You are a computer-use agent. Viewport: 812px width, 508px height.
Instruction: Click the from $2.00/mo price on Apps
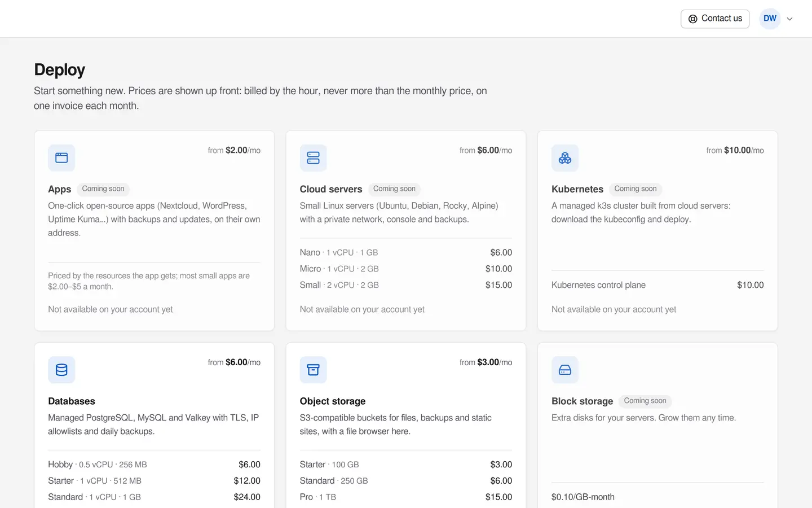point(234,151)
